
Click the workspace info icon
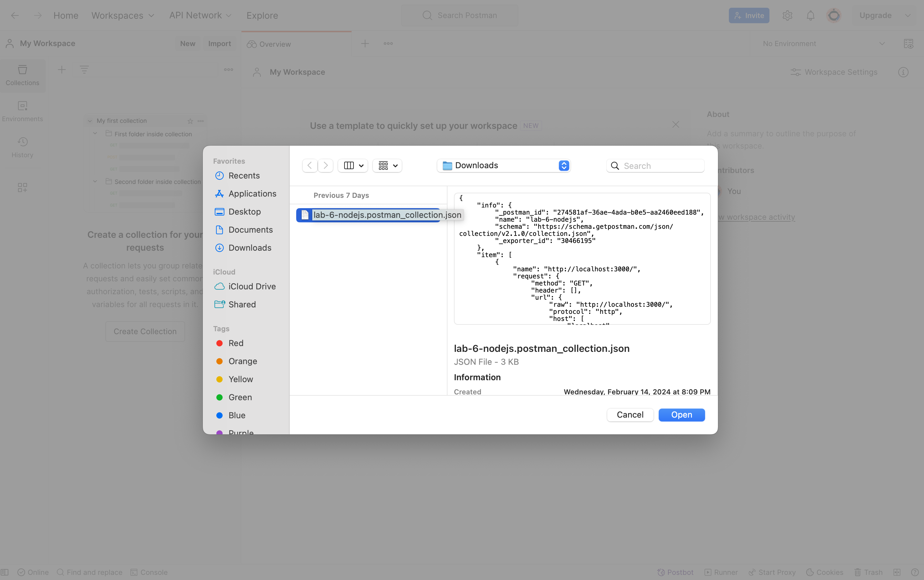pos(903,72)
